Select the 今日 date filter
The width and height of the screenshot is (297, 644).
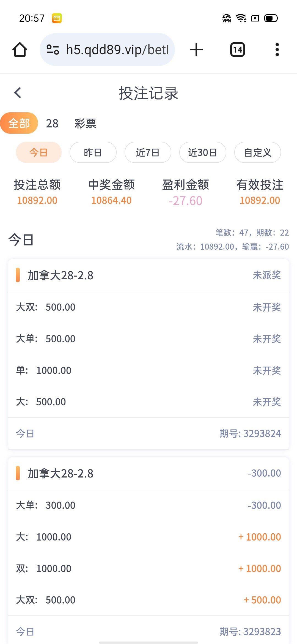[38, 152]
